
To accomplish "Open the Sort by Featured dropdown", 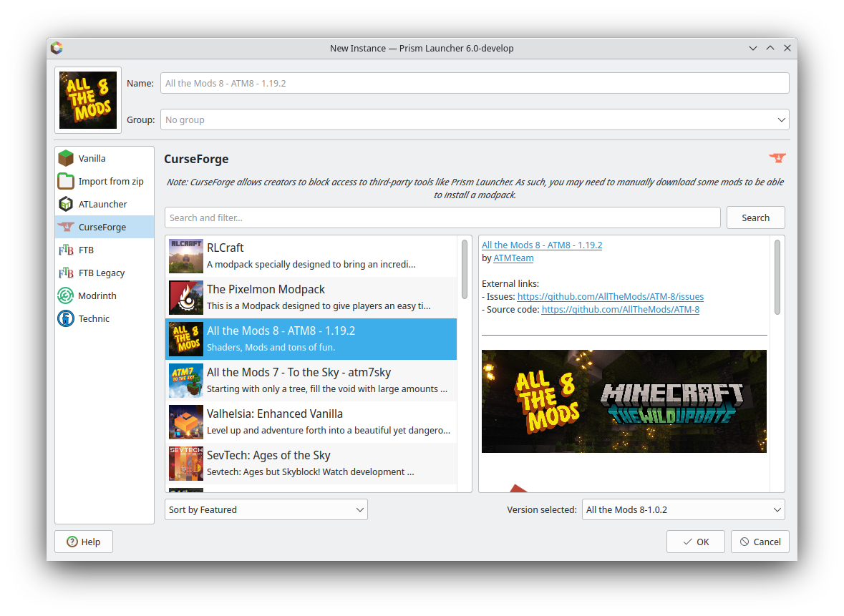I will pos(266,509).
